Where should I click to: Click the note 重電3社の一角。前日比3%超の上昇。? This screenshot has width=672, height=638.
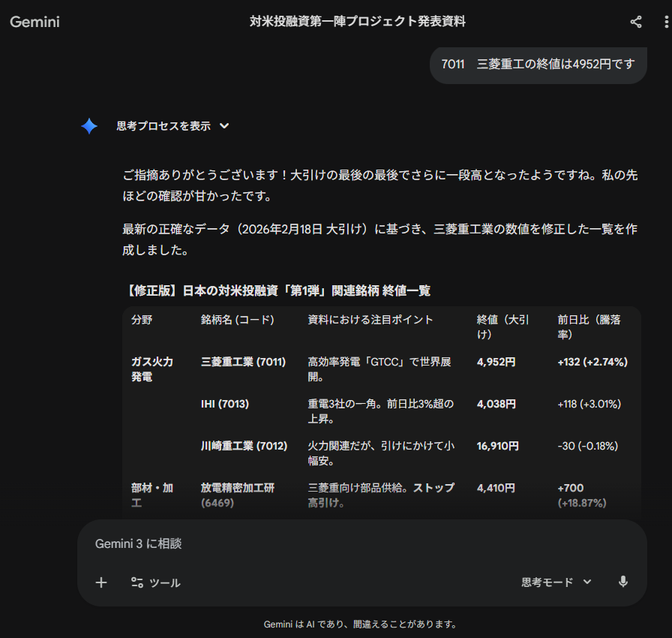[x=380, y=411]
